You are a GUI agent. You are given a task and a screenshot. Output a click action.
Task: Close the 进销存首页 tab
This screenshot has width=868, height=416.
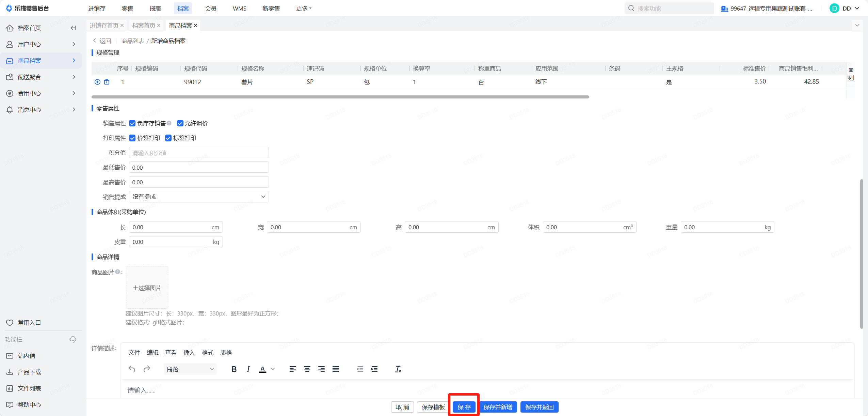coord(122,26)
